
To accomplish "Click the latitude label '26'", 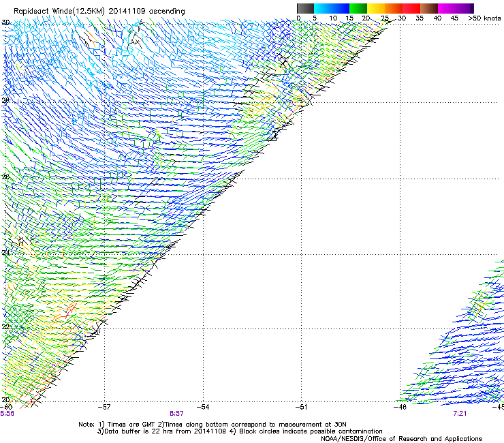I will click(5, 177).
